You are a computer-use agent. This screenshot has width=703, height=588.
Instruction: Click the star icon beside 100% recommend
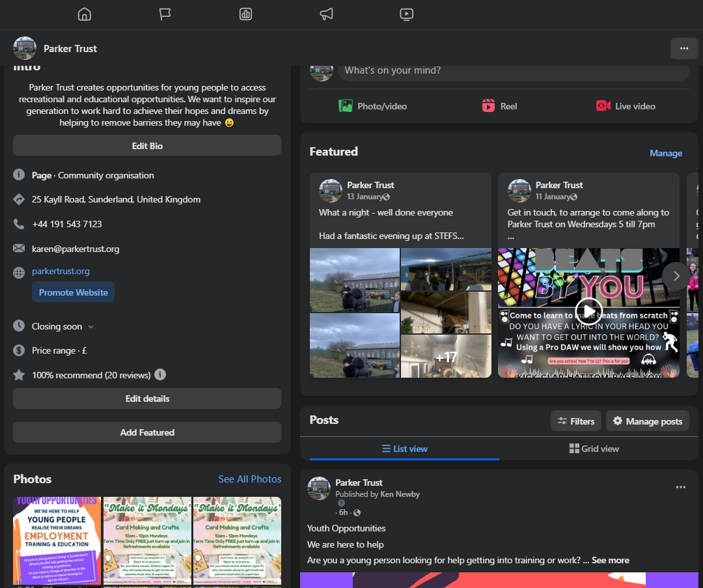tap(19, 374)
